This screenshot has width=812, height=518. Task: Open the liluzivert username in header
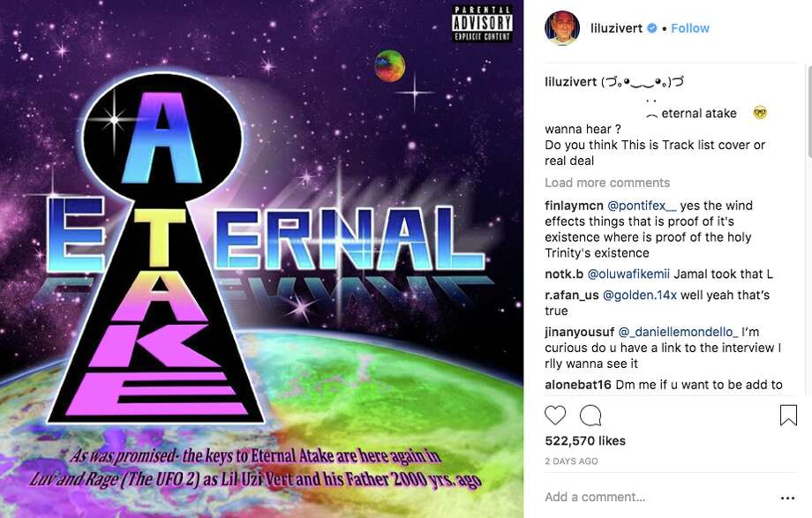[616, 28]
